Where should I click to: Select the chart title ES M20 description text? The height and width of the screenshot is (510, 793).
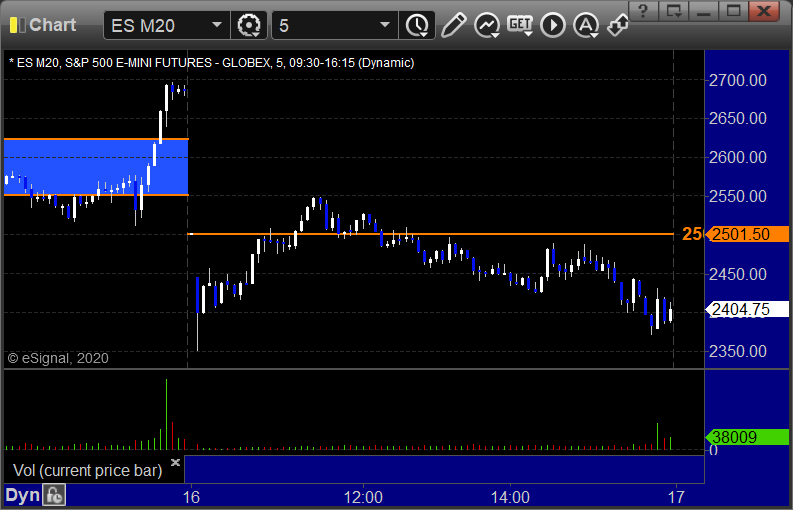(211, 63)
